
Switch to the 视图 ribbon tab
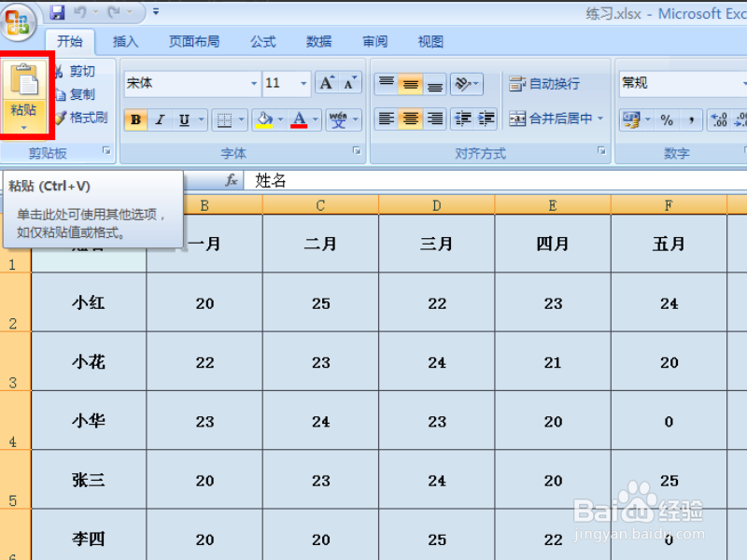pos(430,41)
